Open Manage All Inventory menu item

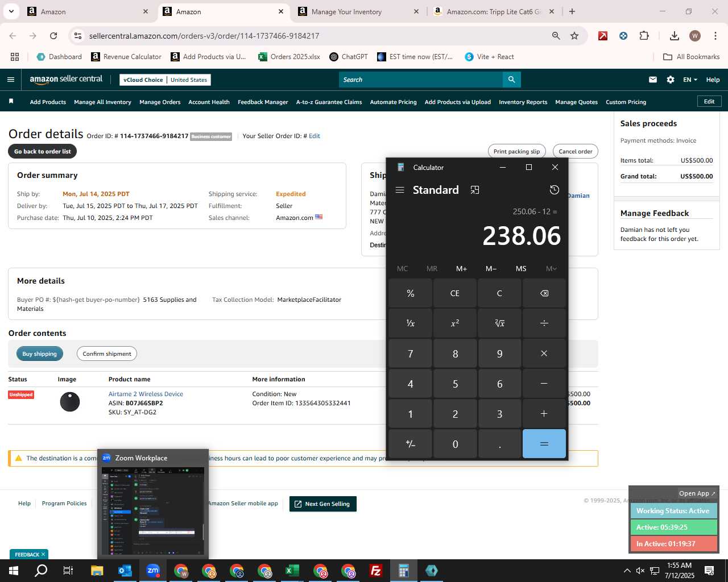[x=102, y=102]
